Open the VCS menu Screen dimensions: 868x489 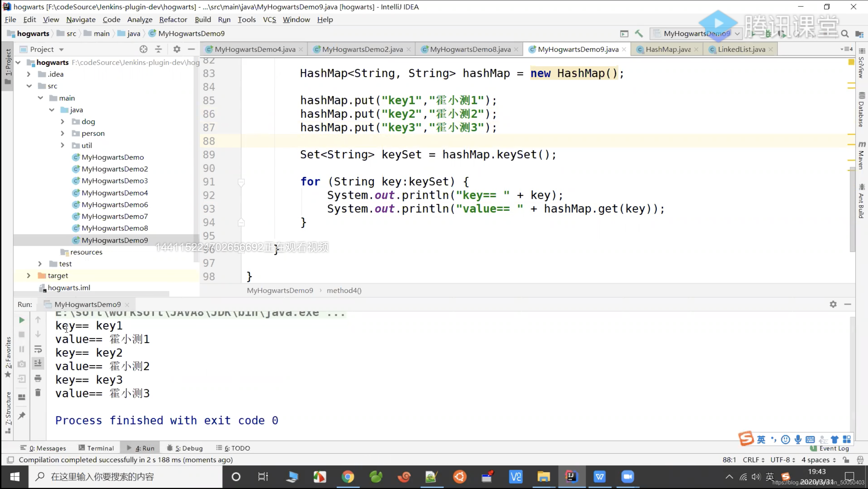269,20
